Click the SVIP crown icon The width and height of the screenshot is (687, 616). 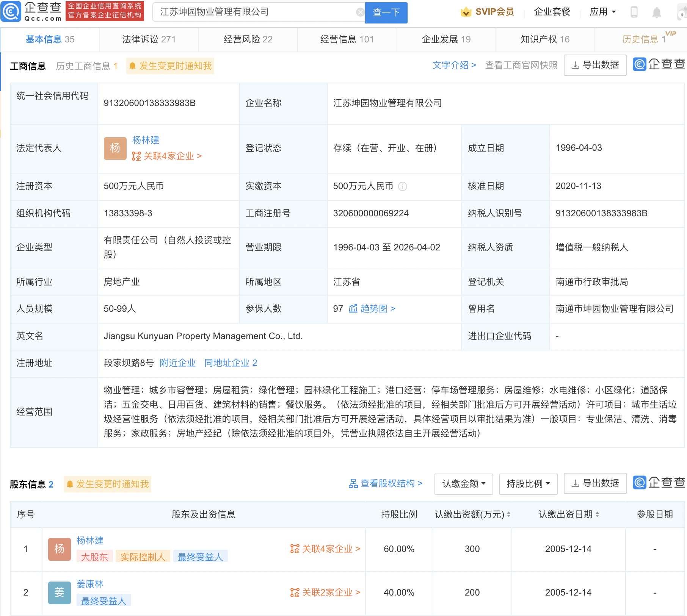coord(466,12)
